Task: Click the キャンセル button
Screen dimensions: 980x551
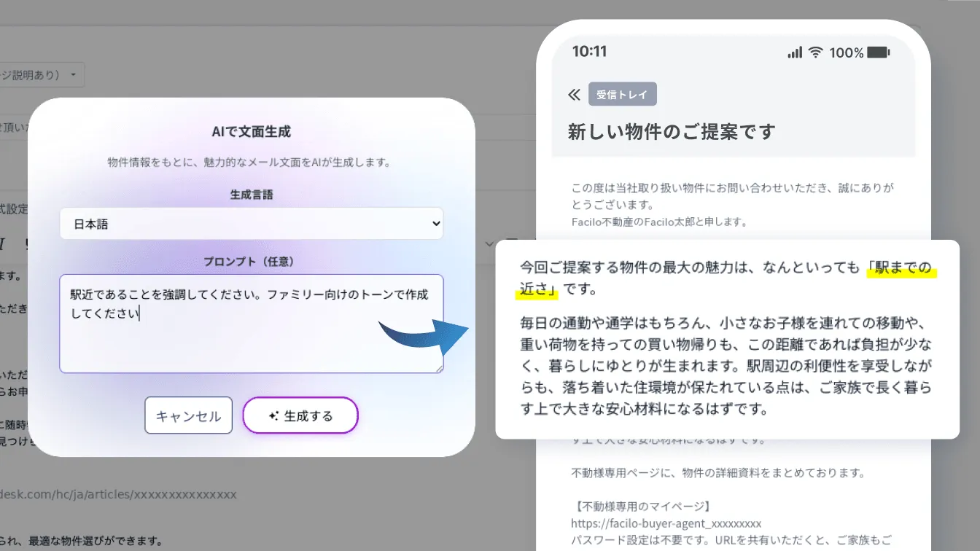Action: pos(188,415)
